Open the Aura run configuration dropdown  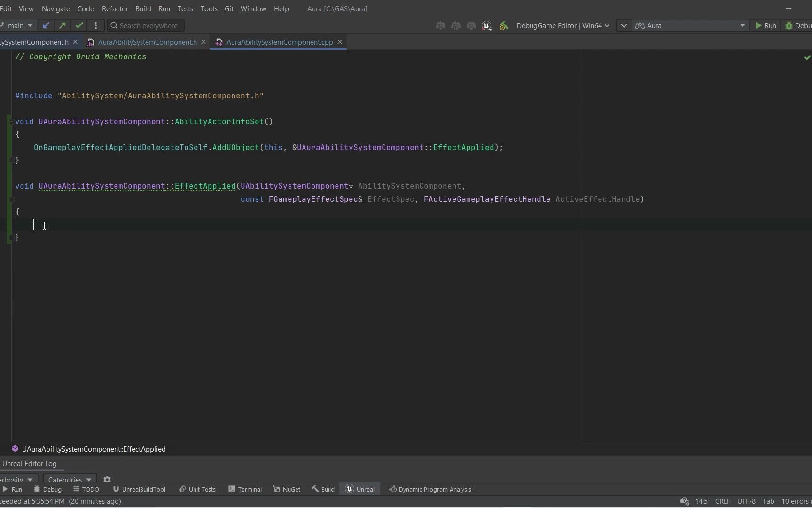coord(690,26)
